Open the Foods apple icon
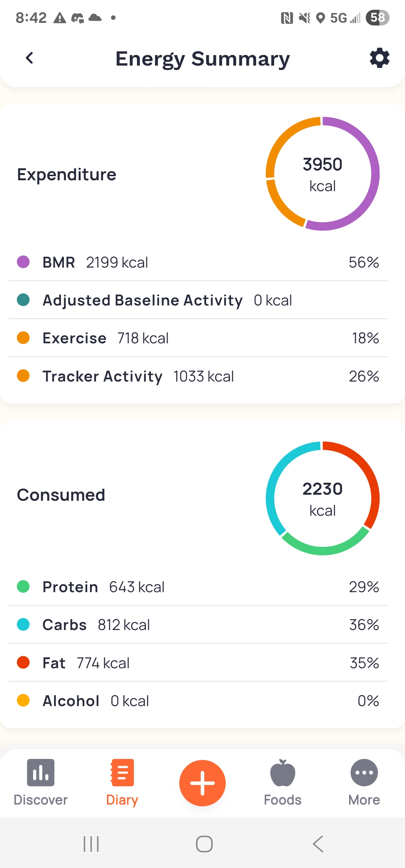Image resolution: width=405 pixels, height=868 pixels. (283, 773)
